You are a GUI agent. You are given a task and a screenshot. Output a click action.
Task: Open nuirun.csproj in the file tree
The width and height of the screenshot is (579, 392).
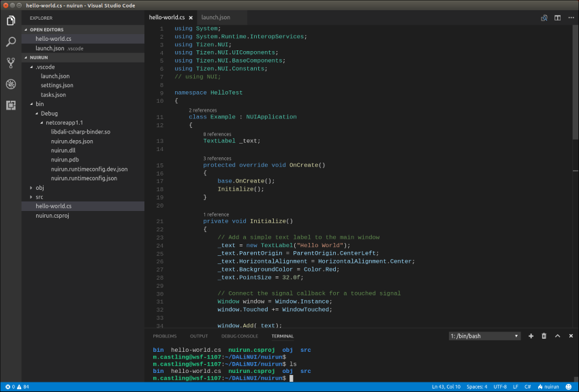(x=52, y=215)
